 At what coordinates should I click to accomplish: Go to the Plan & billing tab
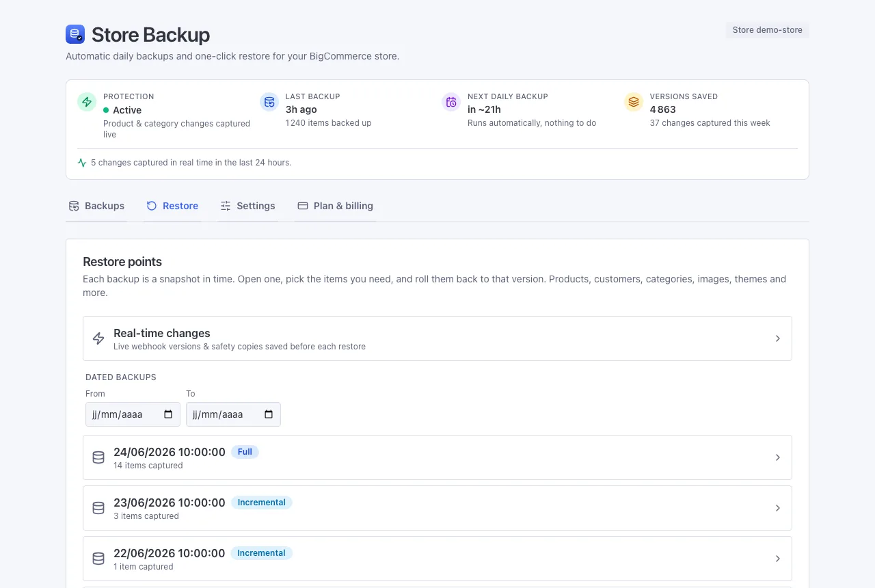click(x=335, y=206)
